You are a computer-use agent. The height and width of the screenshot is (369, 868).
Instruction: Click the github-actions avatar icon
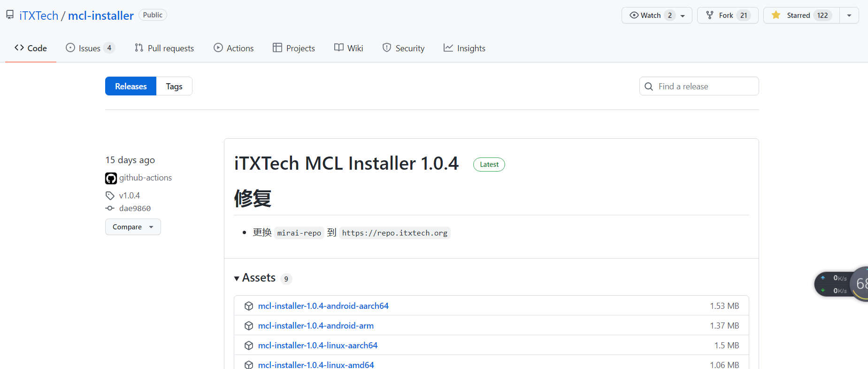pyautogui.click(x=111, y=178)
